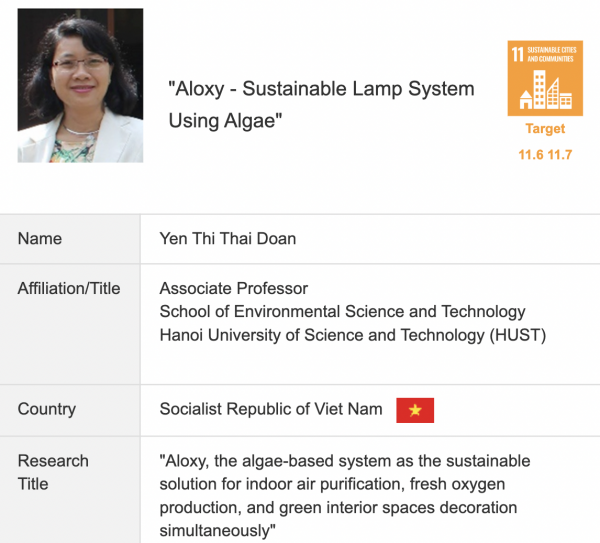Image resolution: width=600 pixels, height=543 pixels.
Task: Select the orange "Target" label
Action: [545, 129]
